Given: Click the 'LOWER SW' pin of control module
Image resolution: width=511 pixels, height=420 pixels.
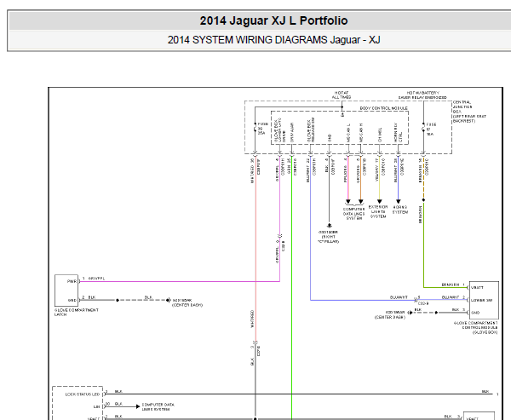Looking at the screenshot, I should pyautogui.click(x=482, y=300).
